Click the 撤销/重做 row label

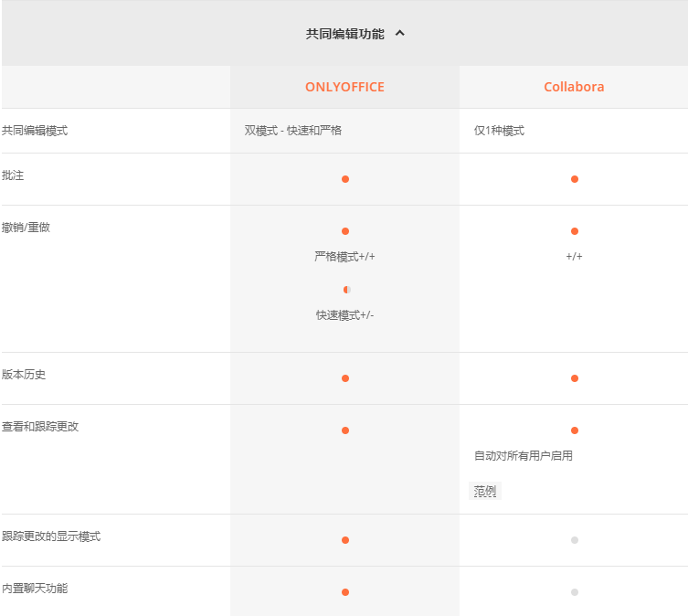click(26, 228)
